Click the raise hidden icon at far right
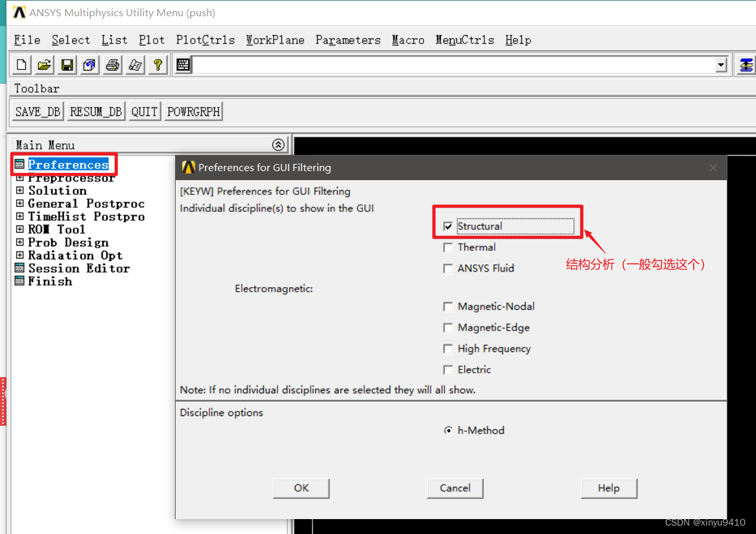The image size is (756, 534). pos(746,65)
